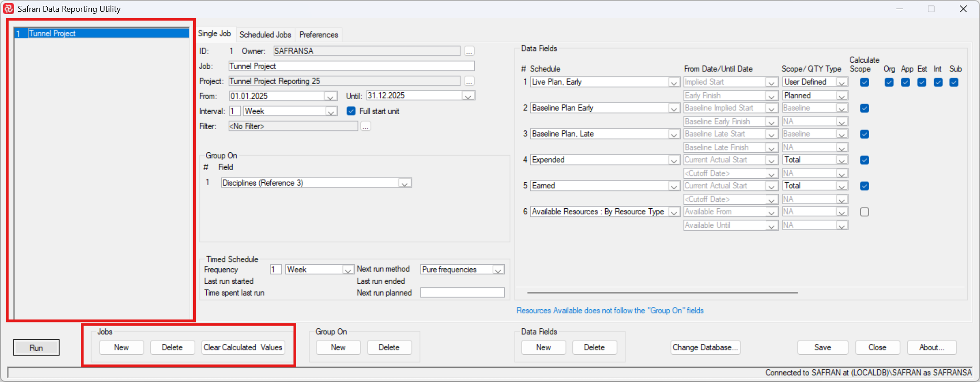Toggle Calculate Scope for Baseline Plan, Late
This screenshot has width=980, height=382.
[x=865, y=134]
